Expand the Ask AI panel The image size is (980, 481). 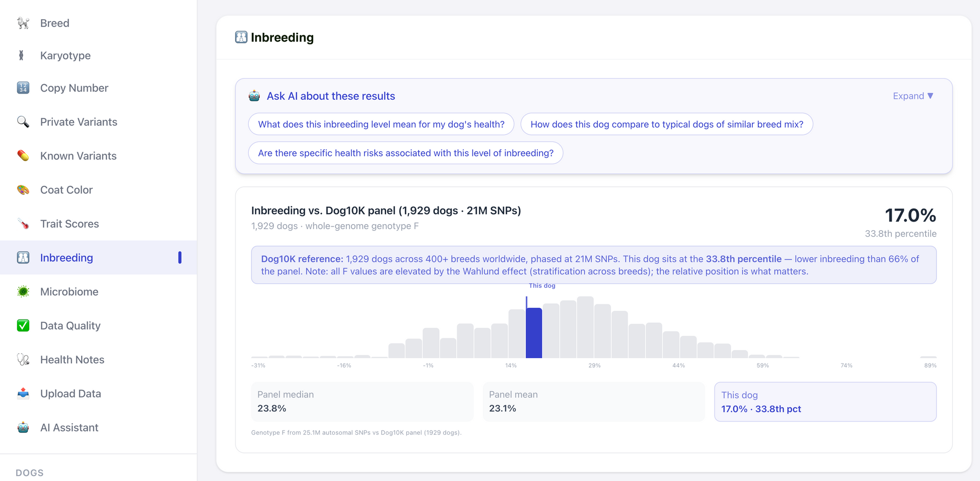913,96
